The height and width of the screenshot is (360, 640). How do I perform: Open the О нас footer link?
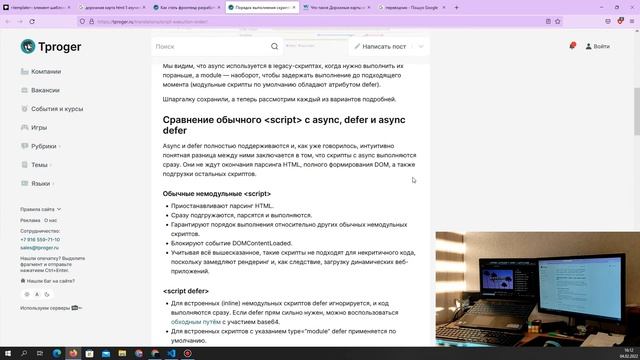51,220
